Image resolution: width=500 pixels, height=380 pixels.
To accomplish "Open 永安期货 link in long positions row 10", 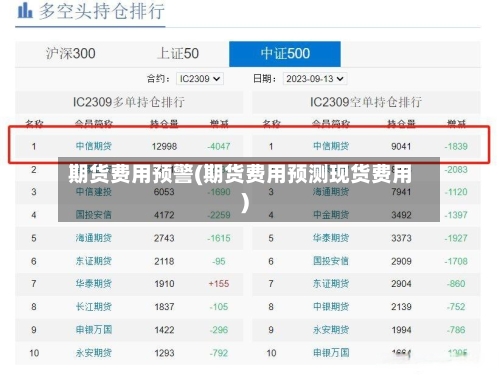I will tap(94, 353).
